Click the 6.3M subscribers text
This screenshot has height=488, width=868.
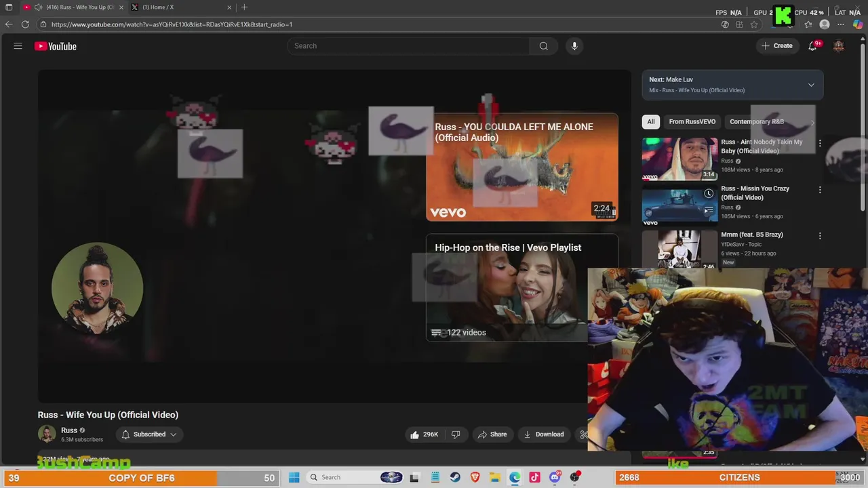click(x=82, y=440)
